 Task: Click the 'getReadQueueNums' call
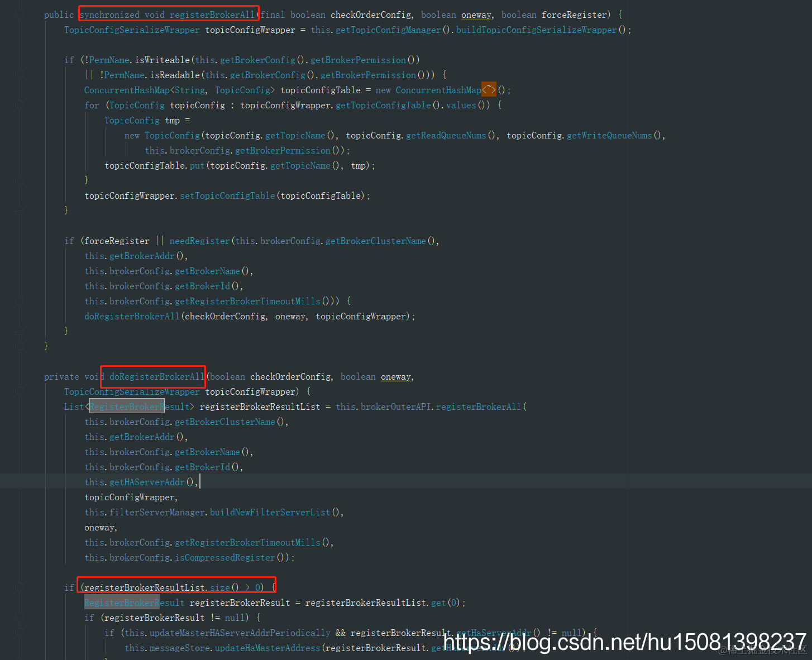pos(446,136)
